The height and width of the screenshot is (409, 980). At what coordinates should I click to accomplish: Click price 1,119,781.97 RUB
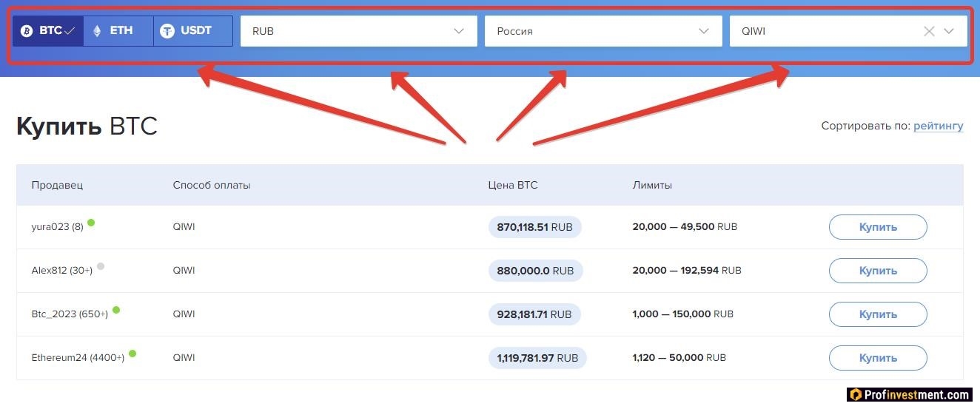[537, 358]
